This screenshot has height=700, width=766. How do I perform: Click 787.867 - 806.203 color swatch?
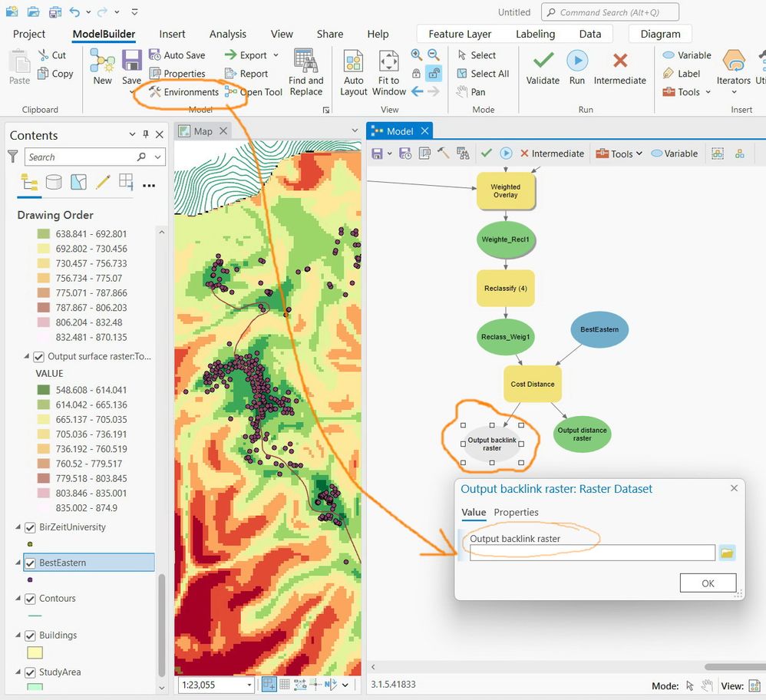tap(44, 308)
